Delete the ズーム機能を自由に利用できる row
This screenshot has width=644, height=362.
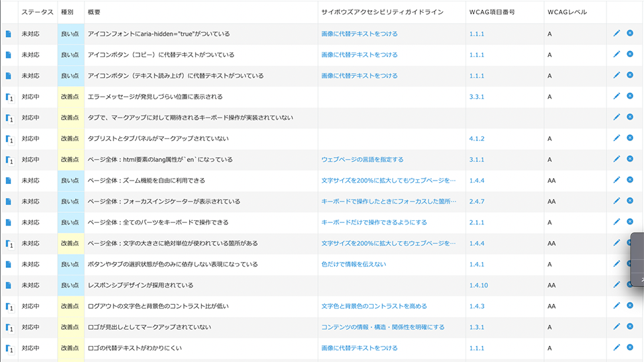pyautogui.click(x=630, y=180)
